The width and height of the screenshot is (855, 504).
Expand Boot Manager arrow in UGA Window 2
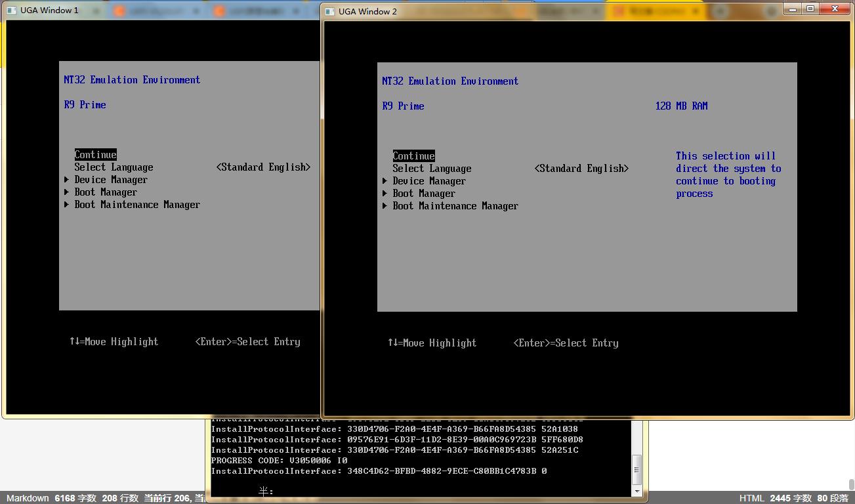[385, 194]
